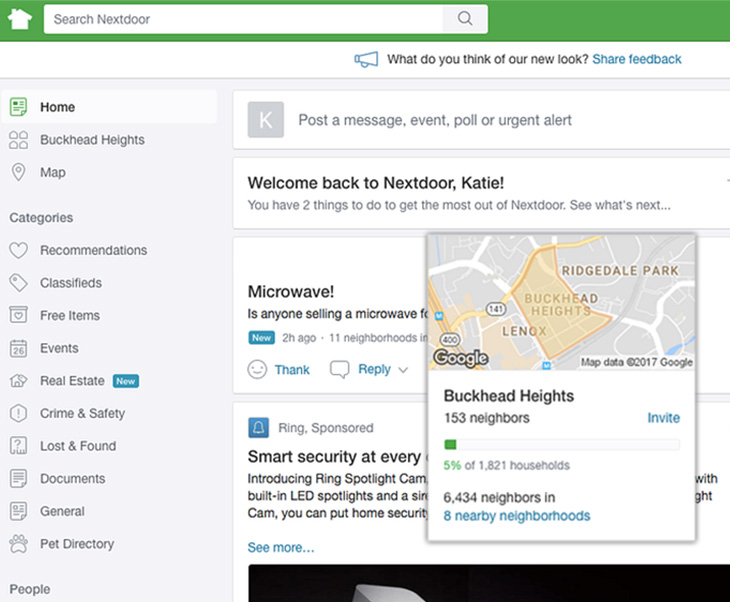Click the Real Estate house icon
The height and width of the screenshot is (602, 730).
point(19,381)
